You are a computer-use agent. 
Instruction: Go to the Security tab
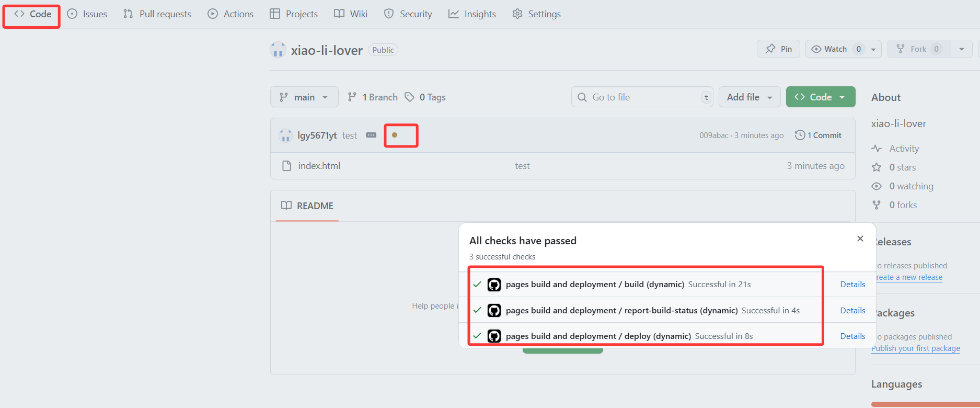point(408,14)
